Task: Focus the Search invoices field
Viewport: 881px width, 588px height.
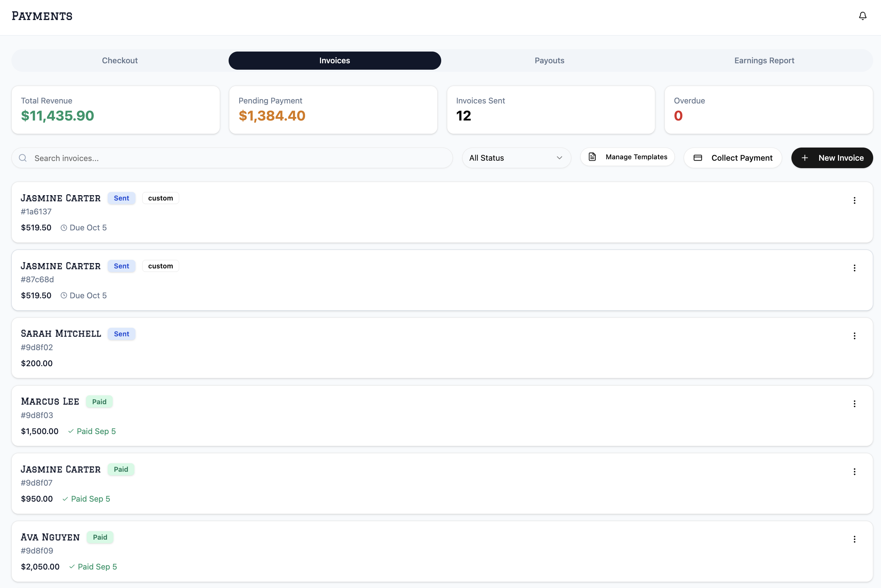Action: tap(232, 158)
